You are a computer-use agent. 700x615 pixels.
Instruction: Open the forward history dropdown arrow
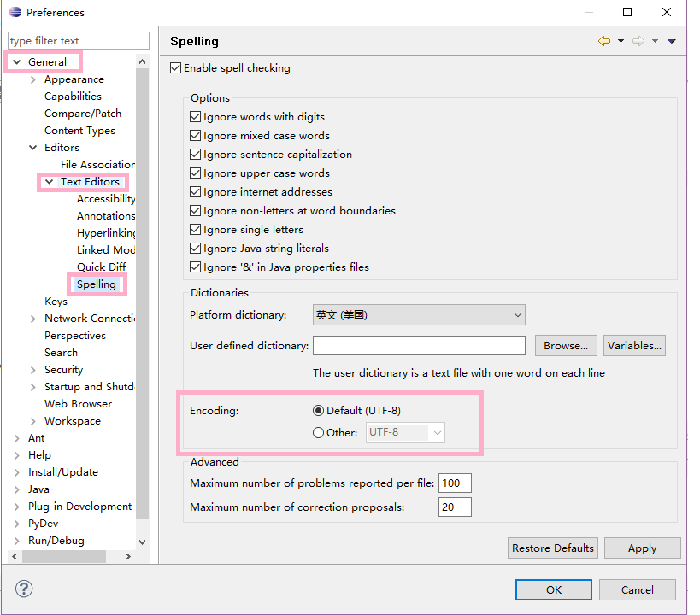(x=655, y=41)
